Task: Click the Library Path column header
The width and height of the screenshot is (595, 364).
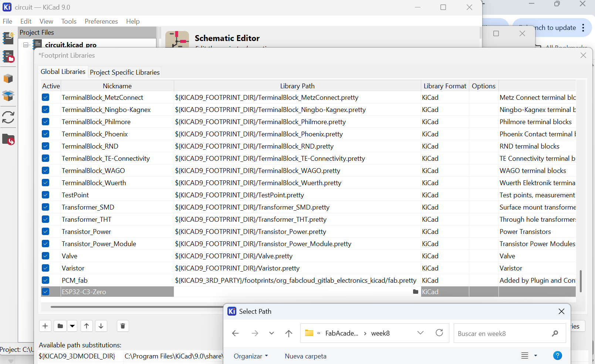Action: coord(297,86)
